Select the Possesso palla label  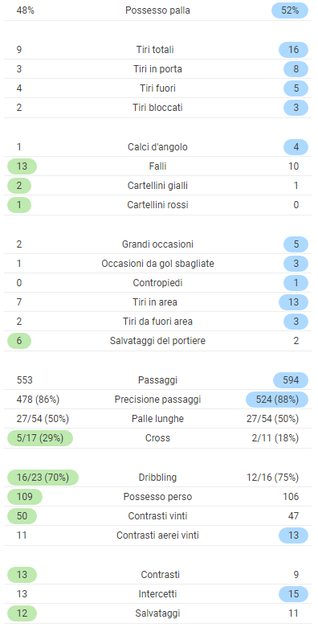click(x=157, y=10)
